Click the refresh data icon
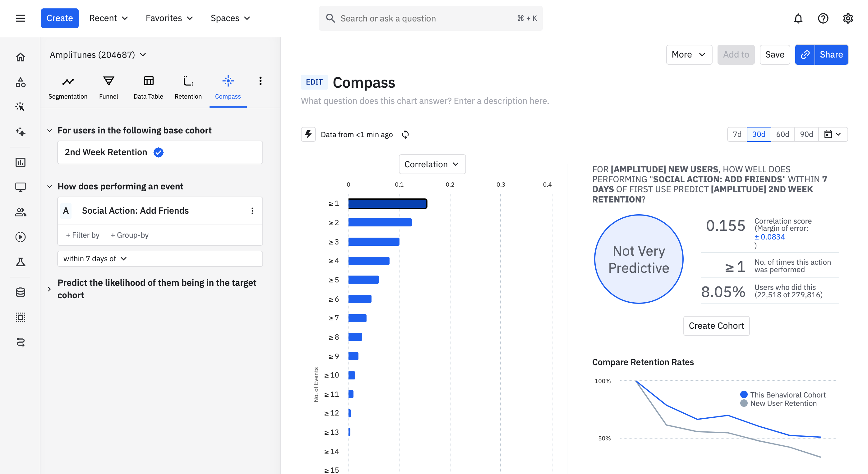The height and width of the screenshot is (474, 868). coord(405,134)
